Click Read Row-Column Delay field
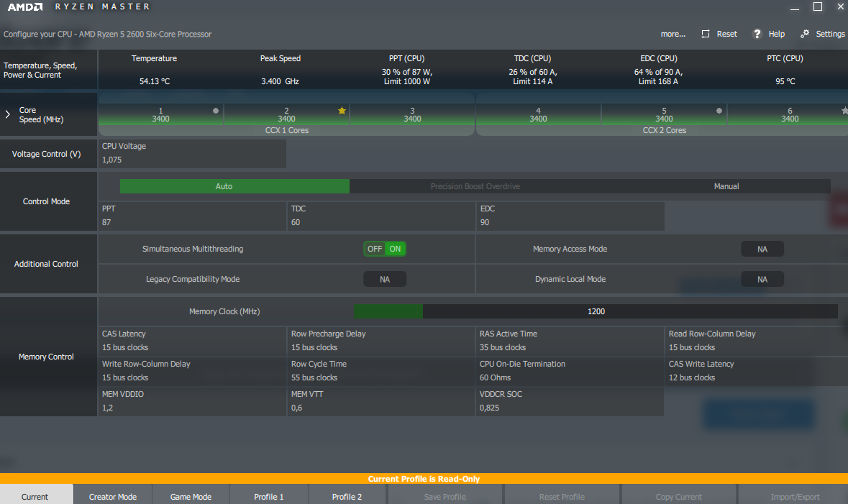 tap(757, 341)
